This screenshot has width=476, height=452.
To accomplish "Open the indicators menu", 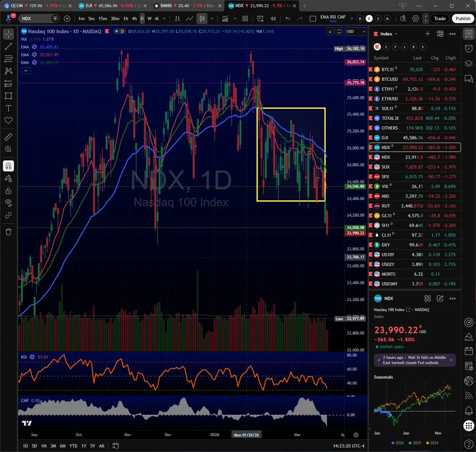I will [225, 19].
